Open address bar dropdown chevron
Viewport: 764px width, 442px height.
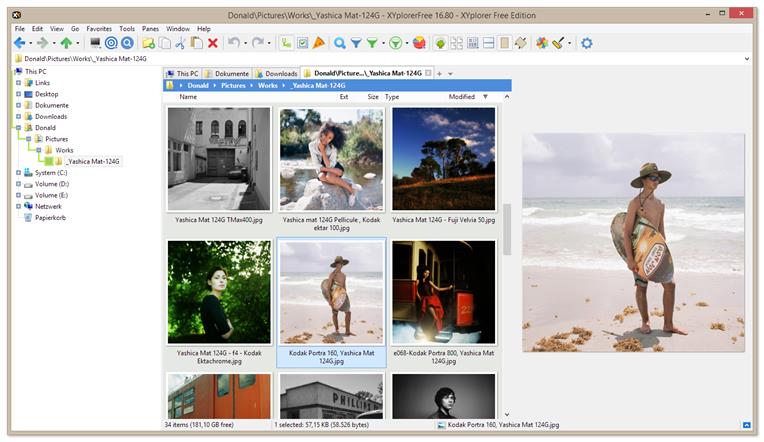[747, 58]
